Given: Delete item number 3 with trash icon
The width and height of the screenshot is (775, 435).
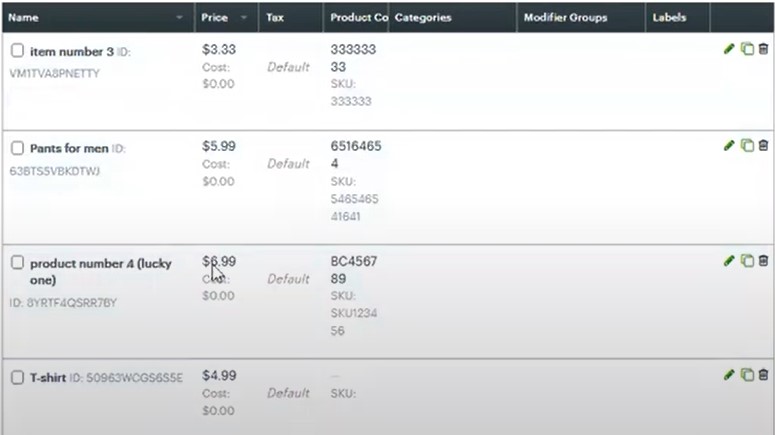Looking at the screenshot, I should 763,49.
